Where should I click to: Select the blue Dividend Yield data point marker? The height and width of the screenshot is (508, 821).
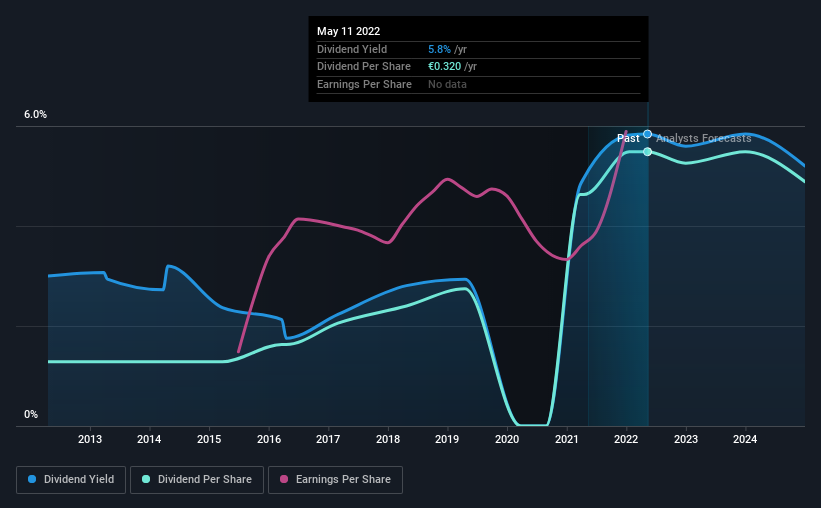coord(648,134)
